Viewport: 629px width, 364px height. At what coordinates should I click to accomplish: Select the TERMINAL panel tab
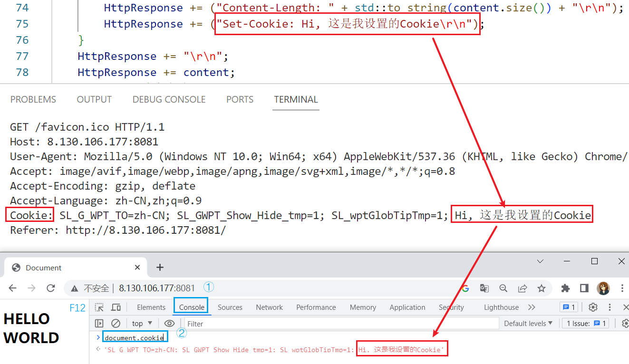pyautogui.click(x=296, y=100)
